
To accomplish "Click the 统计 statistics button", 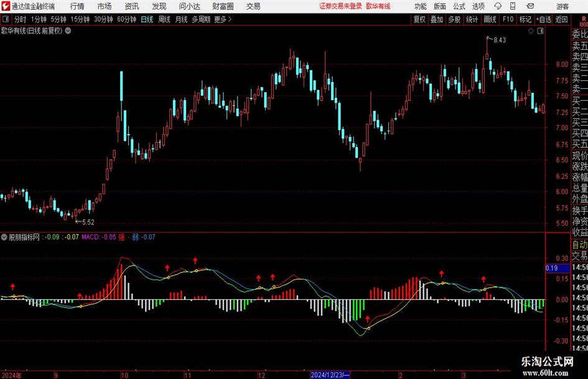I will pyautogui.click(x=472, y=19).
